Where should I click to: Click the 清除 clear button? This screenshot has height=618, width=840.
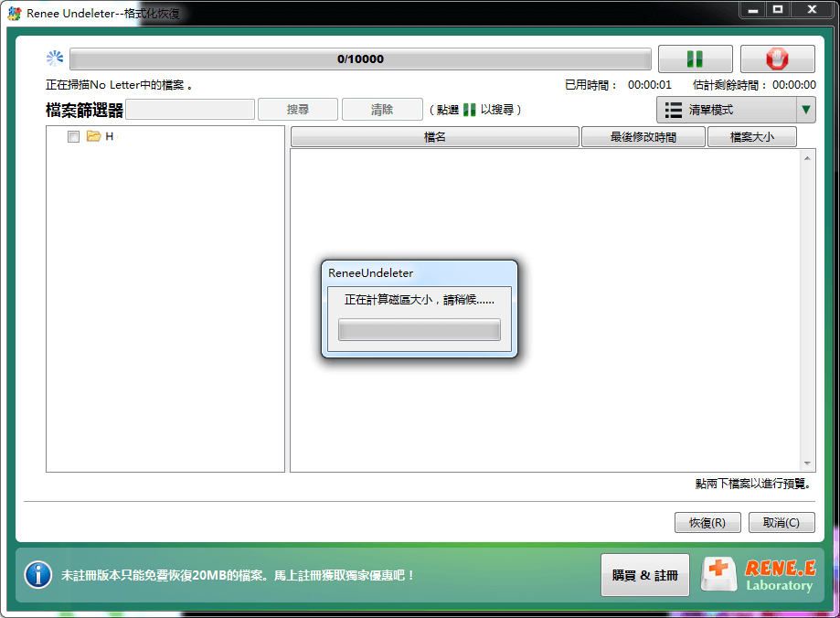point(382,110)
